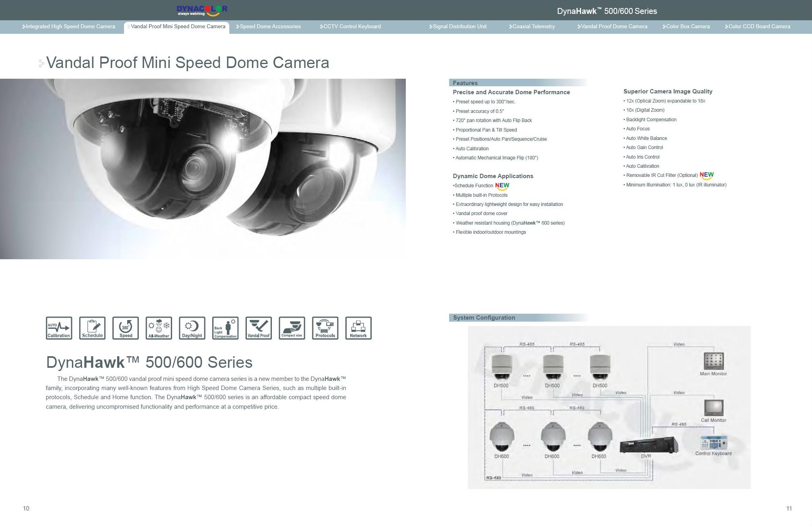Viewport: 812px width, 526px height.
Task: Click 'Auto Gain Control' feature line
Action: point(643,148)
